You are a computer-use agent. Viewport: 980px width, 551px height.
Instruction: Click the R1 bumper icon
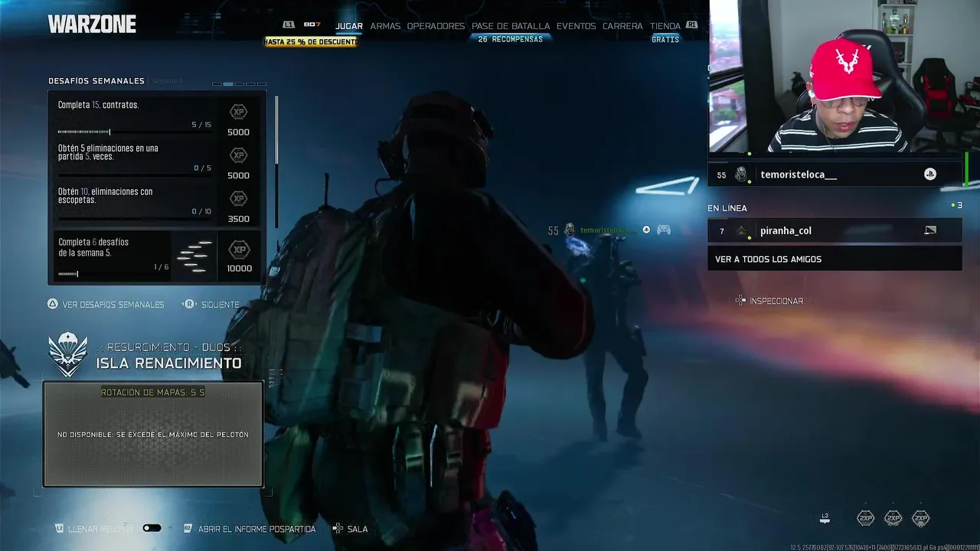click(x=692, y=24)
